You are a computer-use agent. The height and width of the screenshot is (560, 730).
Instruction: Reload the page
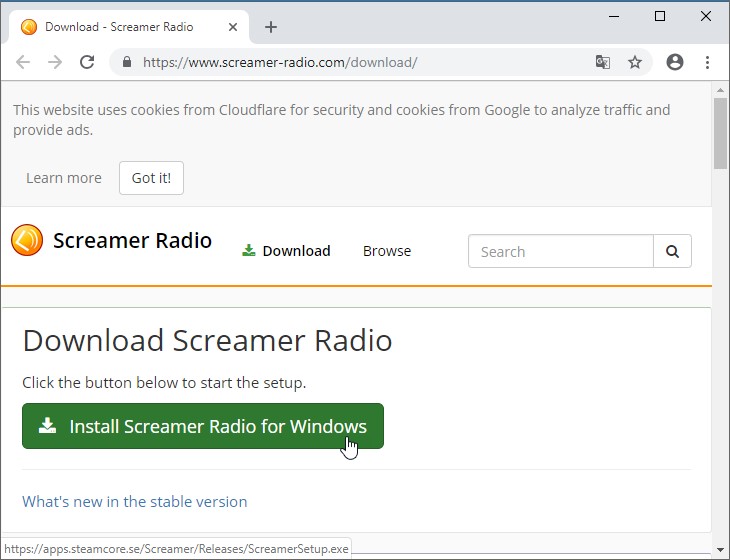(87, 62)
